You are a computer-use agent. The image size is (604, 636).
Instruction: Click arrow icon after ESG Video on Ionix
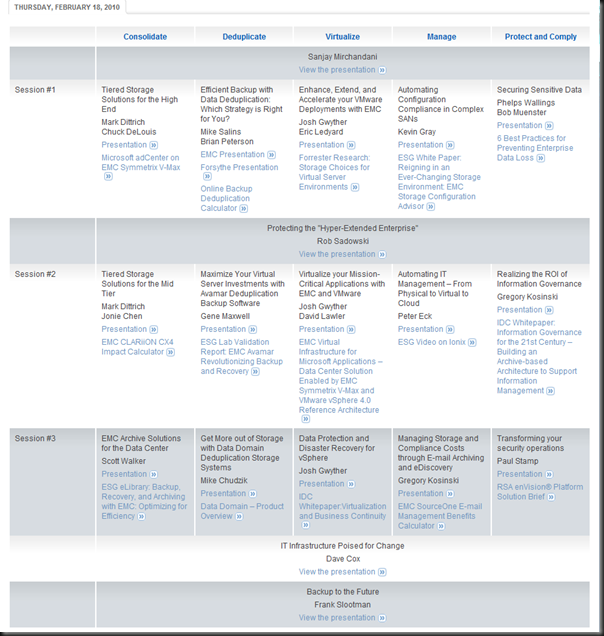point(472,342)
